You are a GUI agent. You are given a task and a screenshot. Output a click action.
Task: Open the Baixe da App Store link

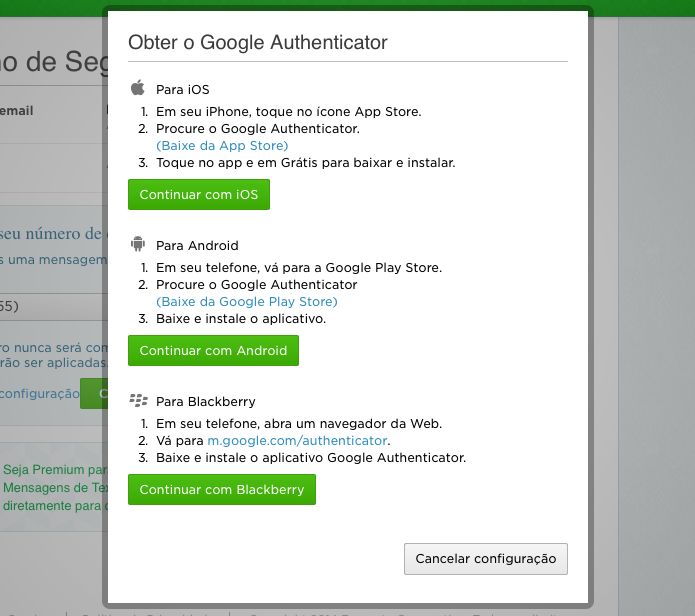(x=222, y=146)
